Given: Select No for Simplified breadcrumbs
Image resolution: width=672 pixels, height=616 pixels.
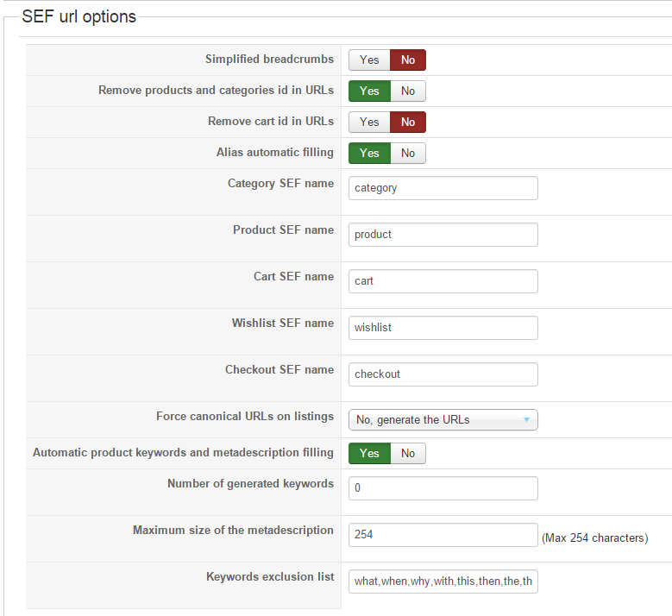Looking at the screenshot, I should (x=408, y=60).
